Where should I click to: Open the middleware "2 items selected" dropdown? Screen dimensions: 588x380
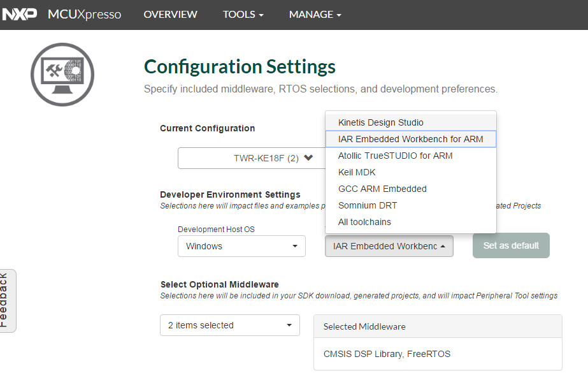229,325
